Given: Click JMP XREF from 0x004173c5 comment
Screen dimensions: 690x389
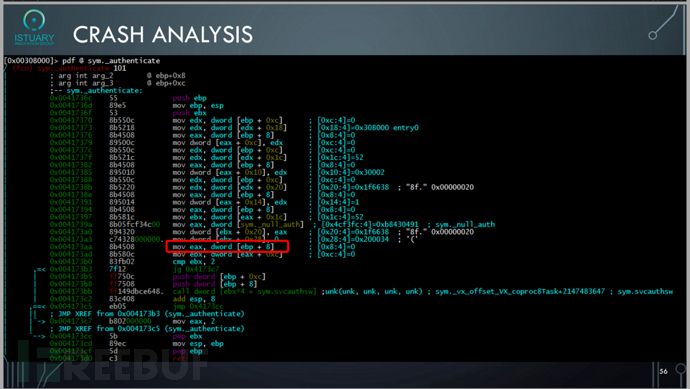Looking at the screenshot, I should pos(147,329).
